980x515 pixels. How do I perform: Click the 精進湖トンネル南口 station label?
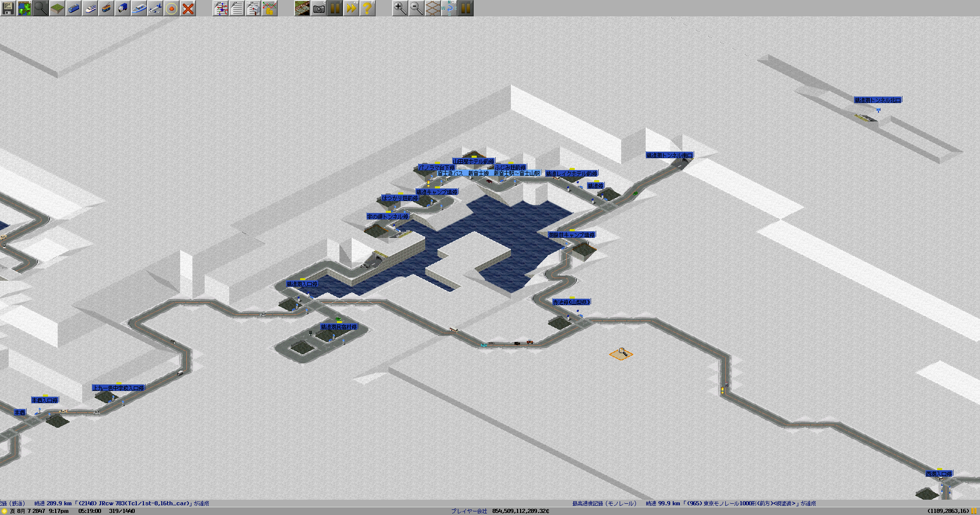669,155
